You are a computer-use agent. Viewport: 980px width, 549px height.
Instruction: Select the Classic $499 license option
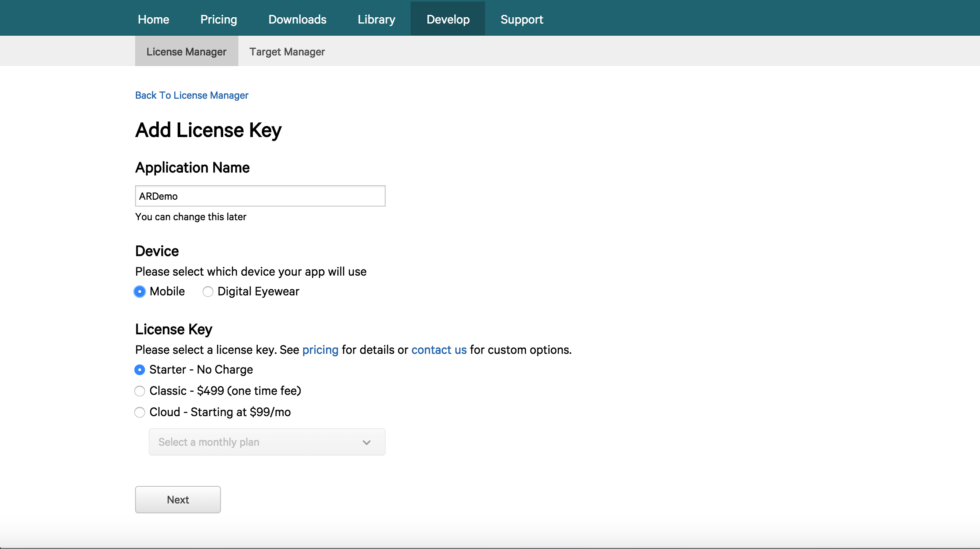tap(140, 391)
